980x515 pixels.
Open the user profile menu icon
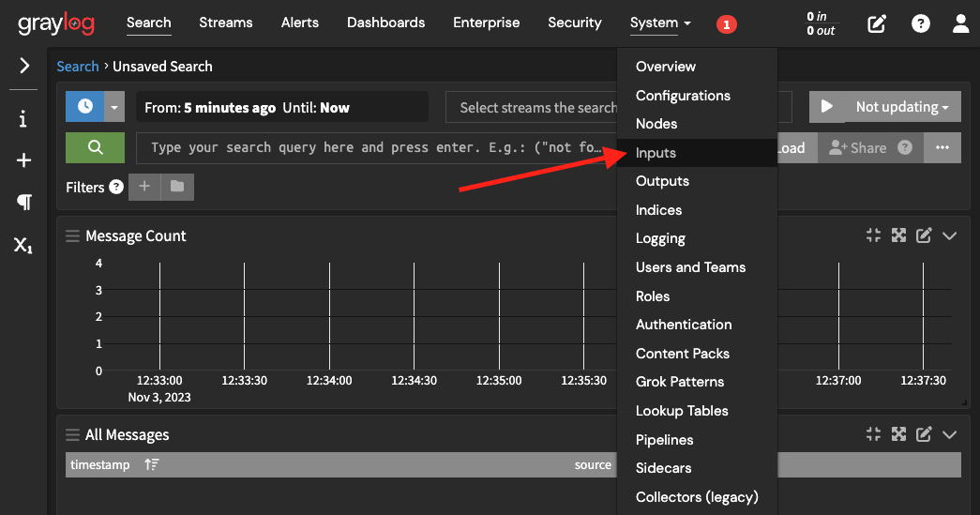pos(960,23)
